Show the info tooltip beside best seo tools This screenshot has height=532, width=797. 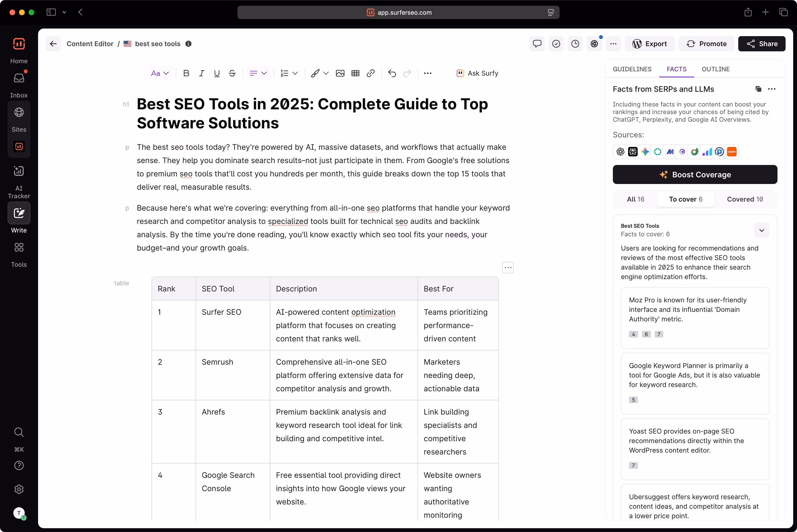[x=188, y=44]
